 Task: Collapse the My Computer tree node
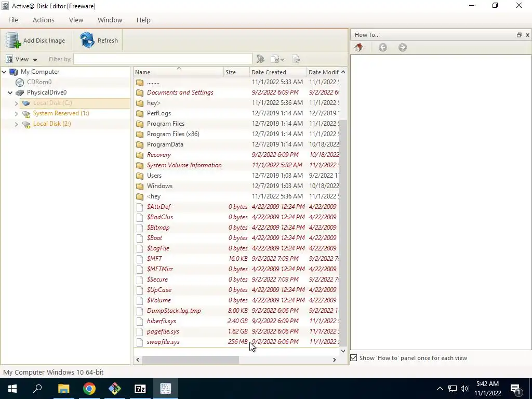(4, 72)
